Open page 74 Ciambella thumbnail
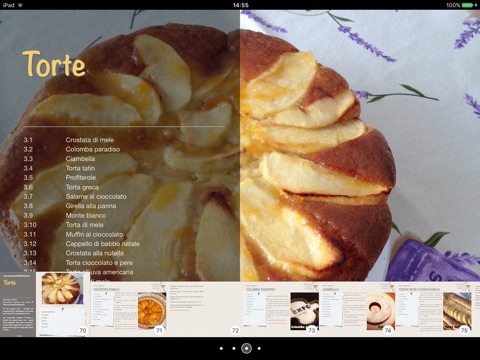The width and height of the screenshot is (480, 360). point(357,309)
